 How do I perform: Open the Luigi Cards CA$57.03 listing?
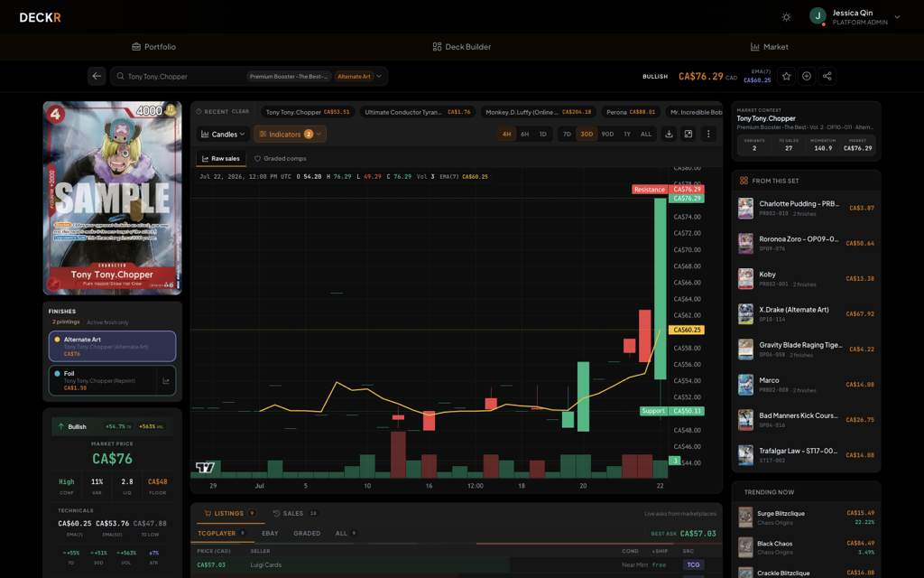tap(457, 564)
